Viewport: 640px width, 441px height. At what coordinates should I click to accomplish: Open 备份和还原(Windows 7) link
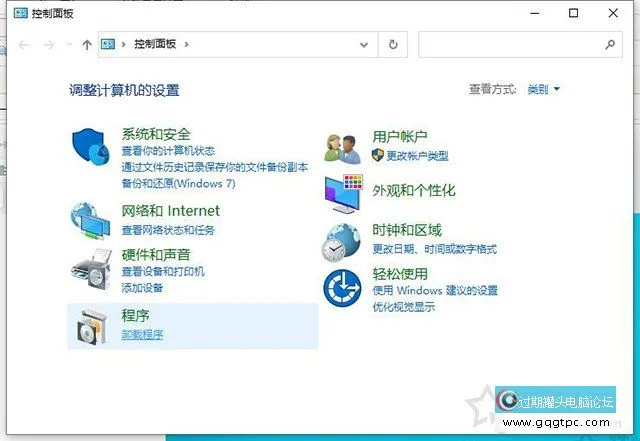178,183
